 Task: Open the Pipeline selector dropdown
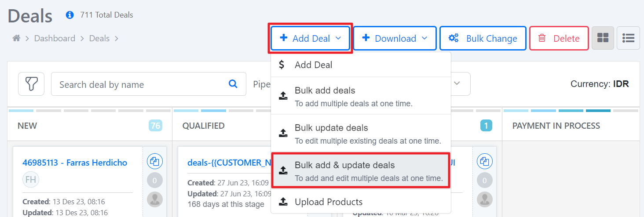pos(457,83)
